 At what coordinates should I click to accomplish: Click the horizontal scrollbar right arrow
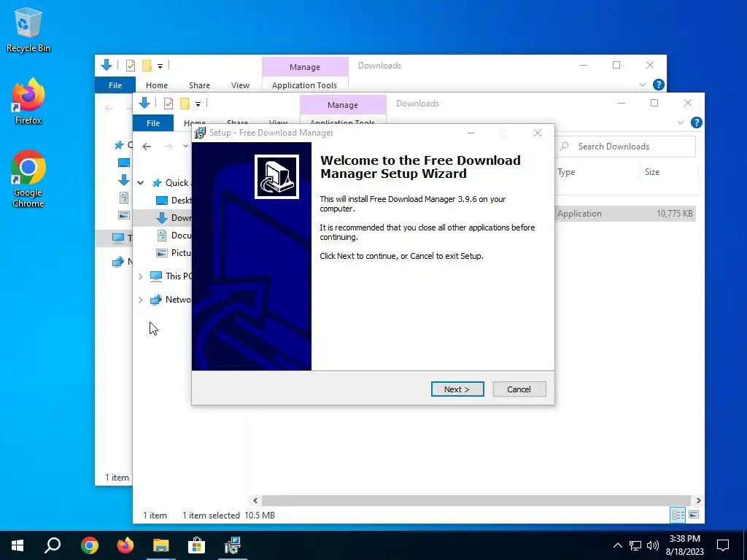(698, 500)
